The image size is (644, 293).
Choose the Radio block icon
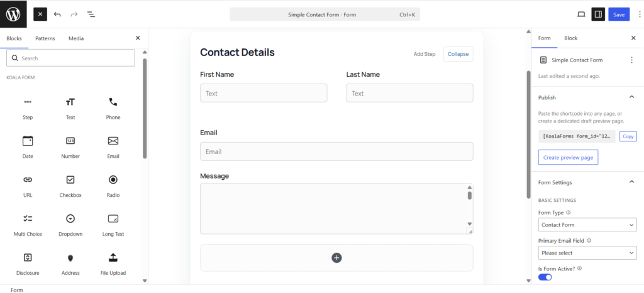tap(113, 180)
